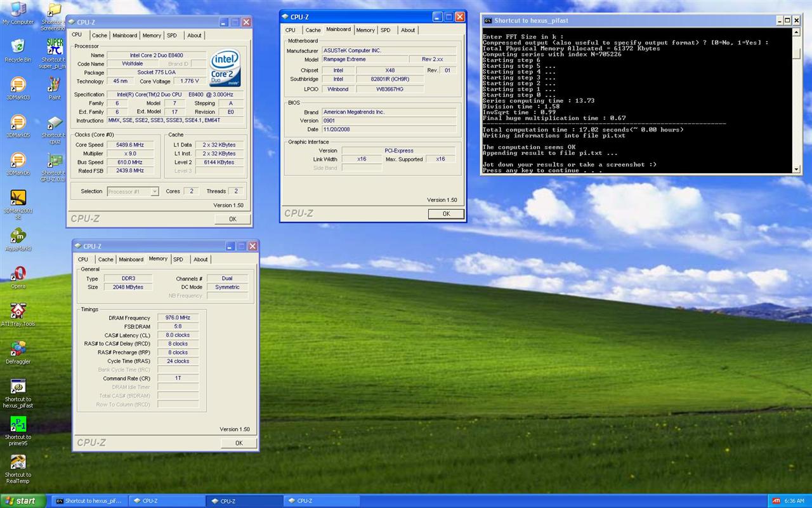Open ATI Tray Tools desktop icon

coord(18,311)
